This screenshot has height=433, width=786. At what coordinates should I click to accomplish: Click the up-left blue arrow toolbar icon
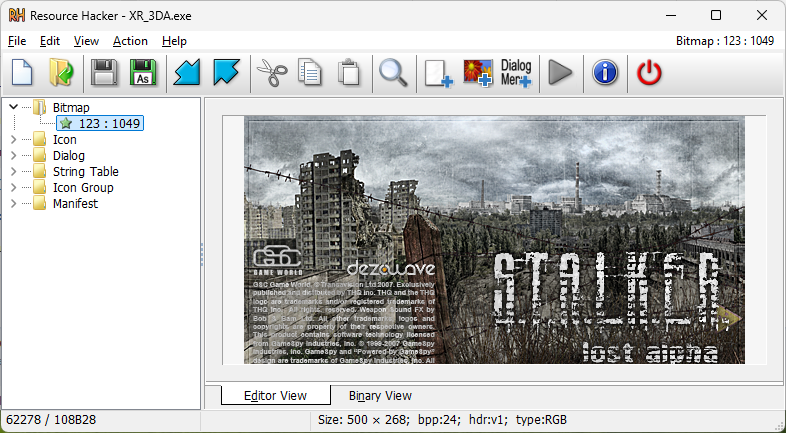[x=226, y=73]
